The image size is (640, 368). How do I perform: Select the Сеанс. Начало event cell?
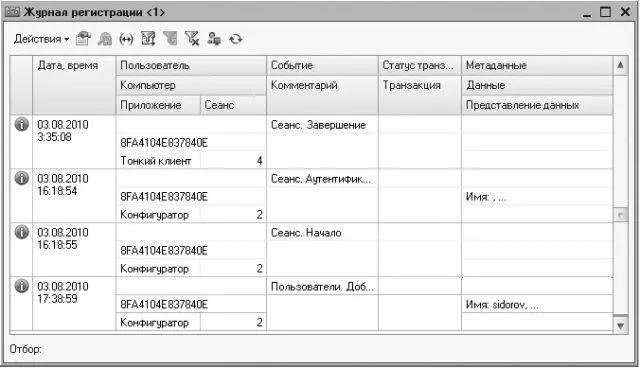click(322, 233)
